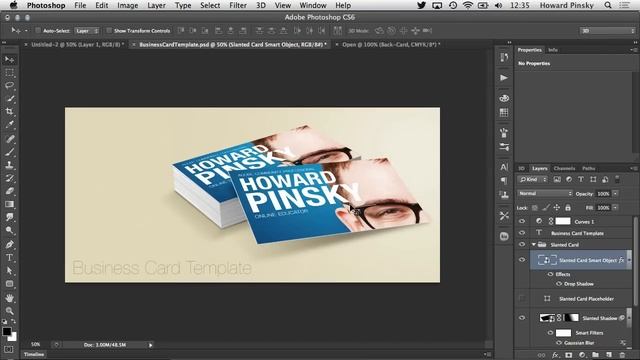Screen dimensions: 640x360
Task: Select the Pen tool
Action: 9,244
